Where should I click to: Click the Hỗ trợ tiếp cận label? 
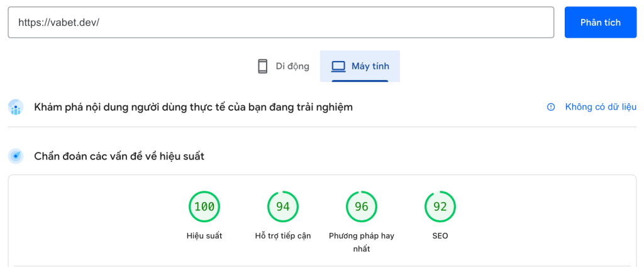pyautogui.click(x=282, y=236)
